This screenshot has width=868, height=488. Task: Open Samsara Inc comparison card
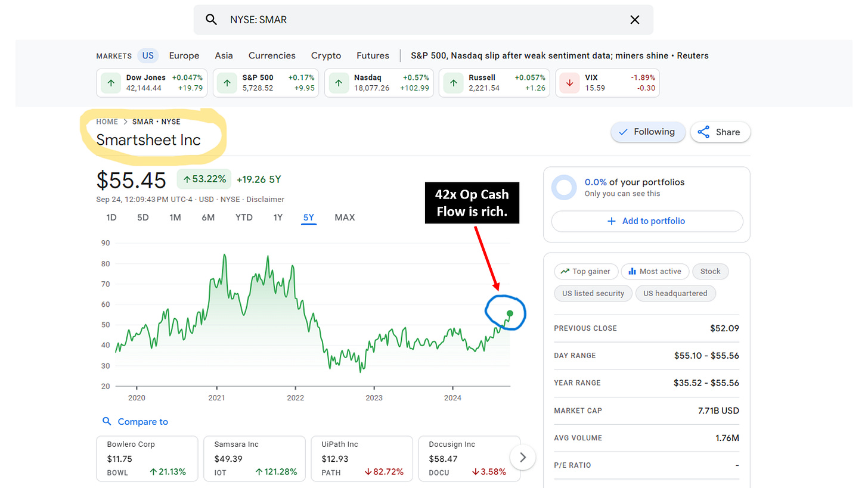click(255, 459)
